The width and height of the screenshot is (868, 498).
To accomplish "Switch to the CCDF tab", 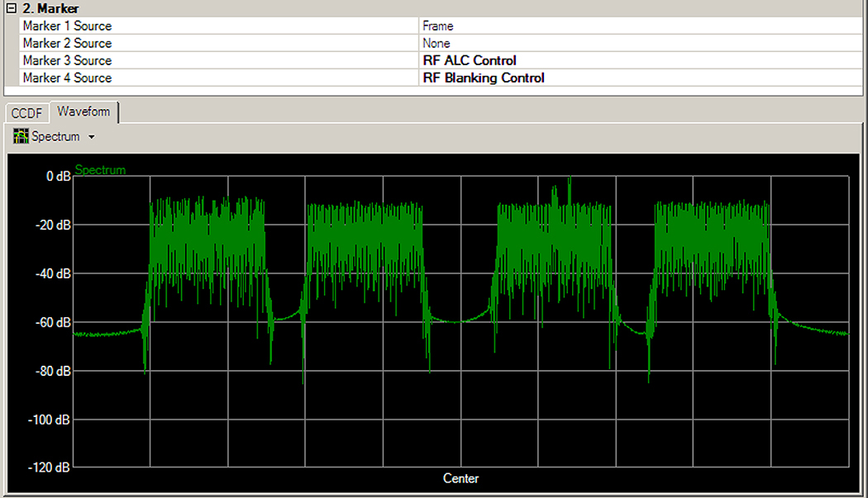I will (x=26, y=113).
